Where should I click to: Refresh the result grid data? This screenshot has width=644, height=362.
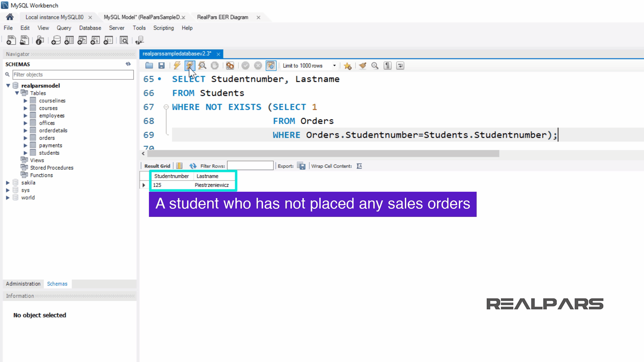(193, 166)
